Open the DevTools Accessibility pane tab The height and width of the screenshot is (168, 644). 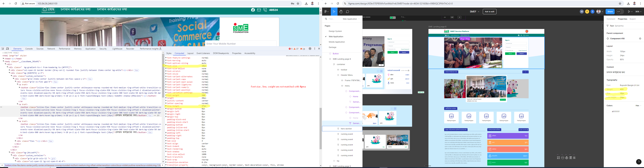[x=250, y=53]
